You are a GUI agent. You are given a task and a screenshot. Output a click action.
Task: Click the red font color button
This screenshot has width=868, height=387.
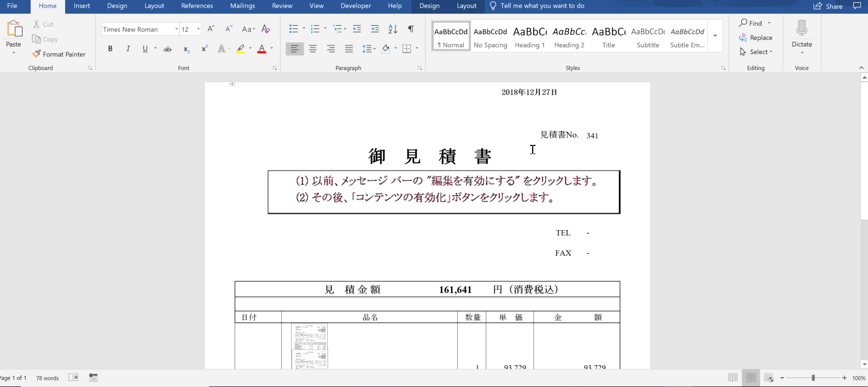pos(262,49)
